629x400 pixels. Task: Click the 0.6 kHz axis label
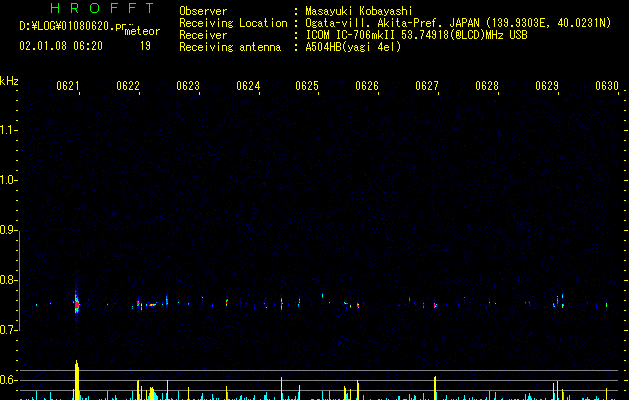tap(8, 380)
